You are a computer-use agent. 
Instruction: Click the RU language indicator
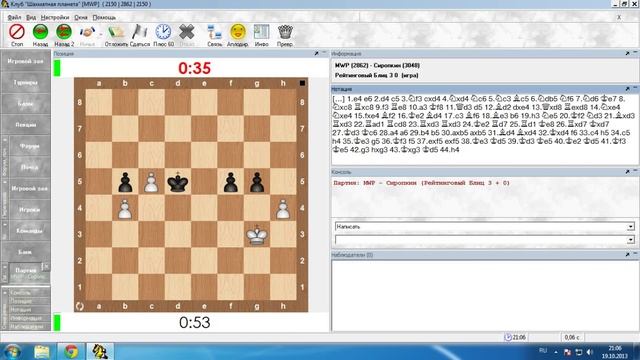click(543, 351)
